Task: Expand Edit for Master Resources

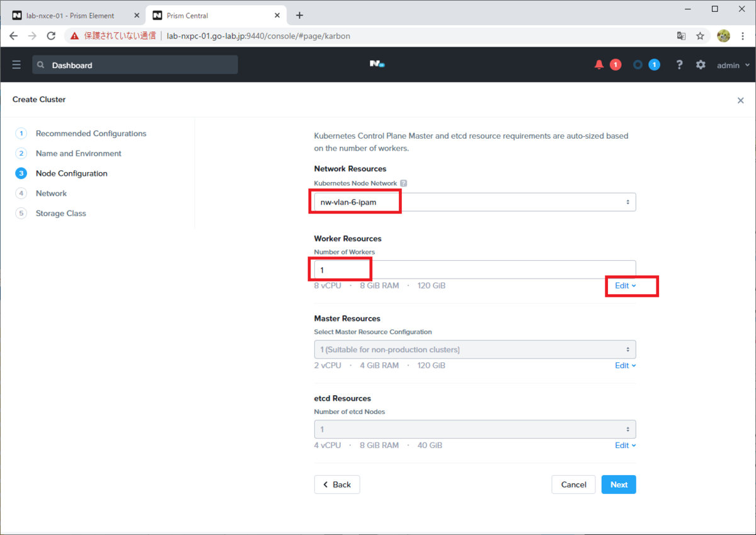Action: tap(626, 365)
